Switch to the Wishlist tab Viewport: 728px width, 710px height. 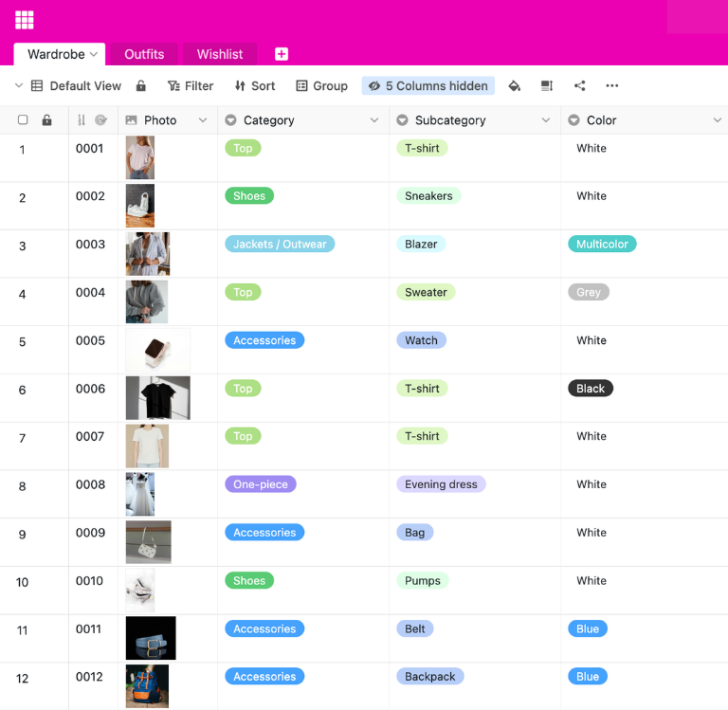pos(220,54)
